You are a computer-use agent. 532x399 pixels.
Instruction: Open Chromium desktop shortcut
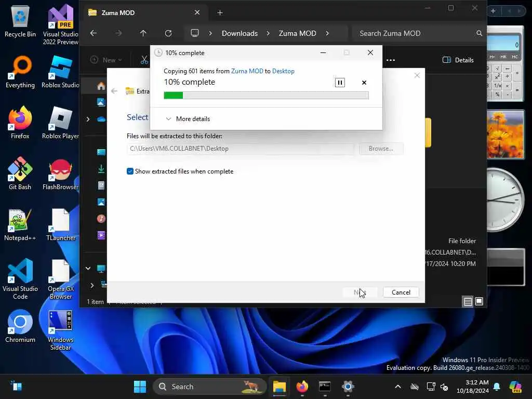[20, 326]
